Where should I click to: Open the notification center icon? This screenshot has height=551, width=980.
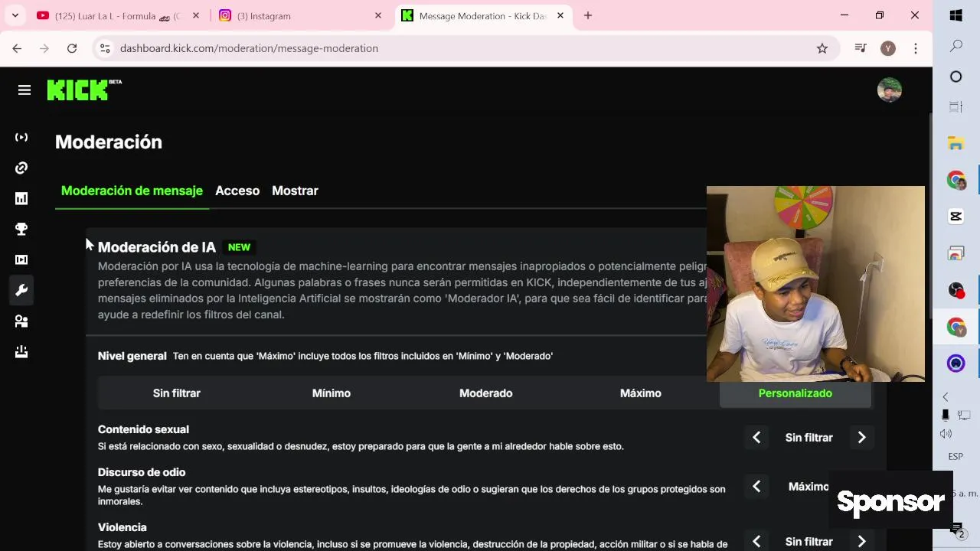[956, 530]
